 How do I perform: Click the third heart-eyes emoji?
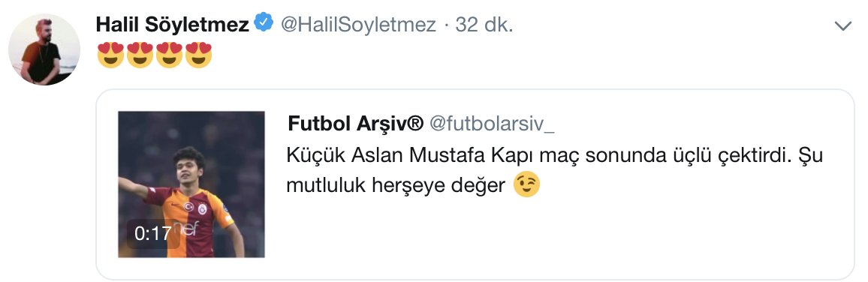pyautogui.click(x=170, y=54)
